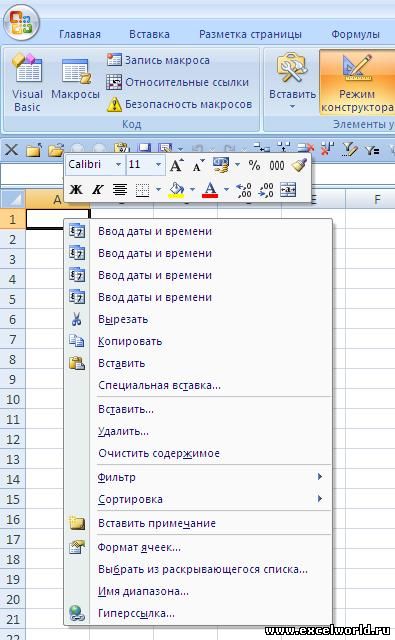395x640 pixels.
Task: Switch to the Разметка страницы tab
Action: tap(250, 34)
